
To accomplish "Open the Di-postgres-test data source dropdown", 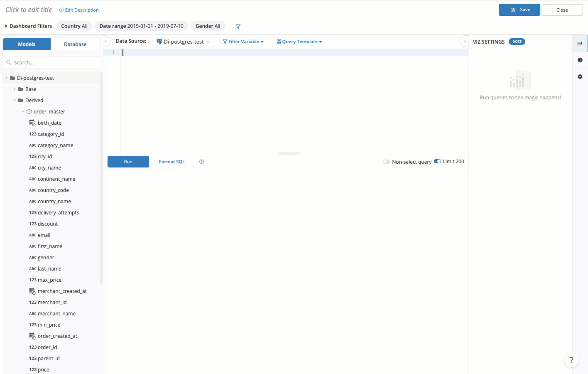I will point(183,42).
